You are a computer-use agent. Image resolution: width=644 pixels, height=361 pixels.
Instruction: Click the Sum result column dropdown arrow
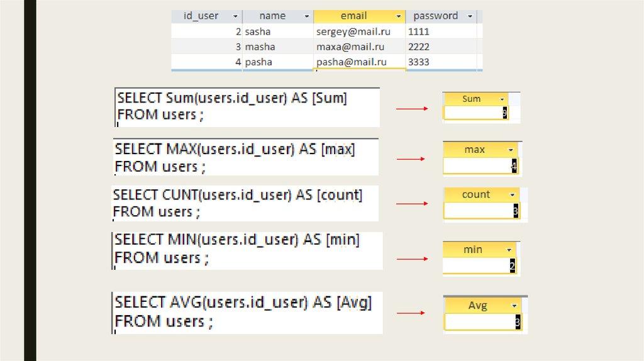pyautogui.click(x=501, y=99)
